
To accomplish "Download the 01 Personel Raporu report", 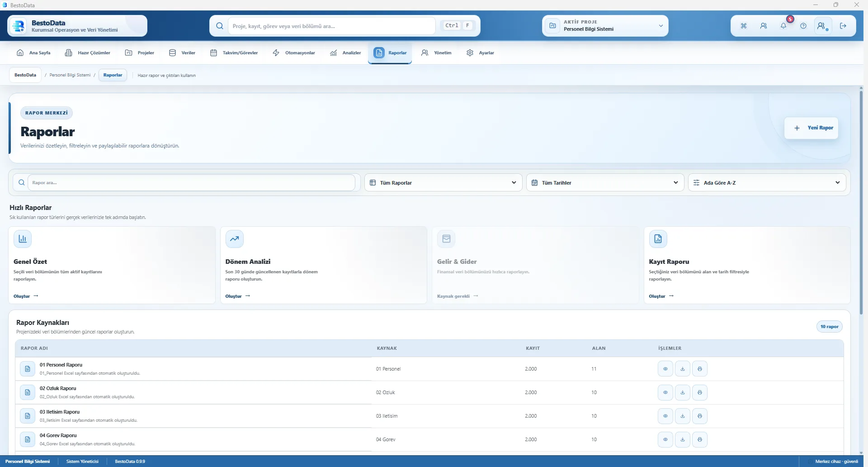I will click(x=683, y=369).
